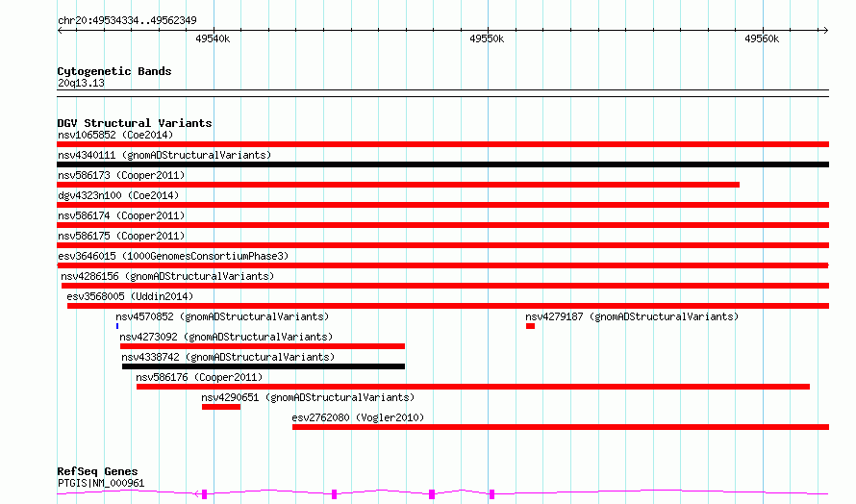Select the small red nsv4279187 bar
Screen dimensions: 856x504
(x=530, y=326)
